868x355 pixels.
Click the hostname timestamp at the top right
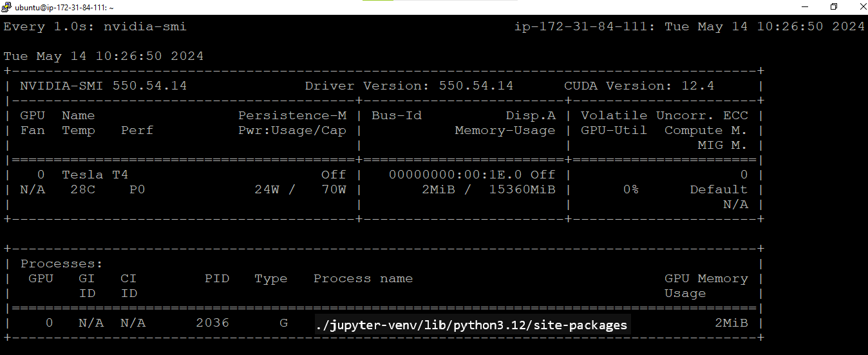[690, 26]
